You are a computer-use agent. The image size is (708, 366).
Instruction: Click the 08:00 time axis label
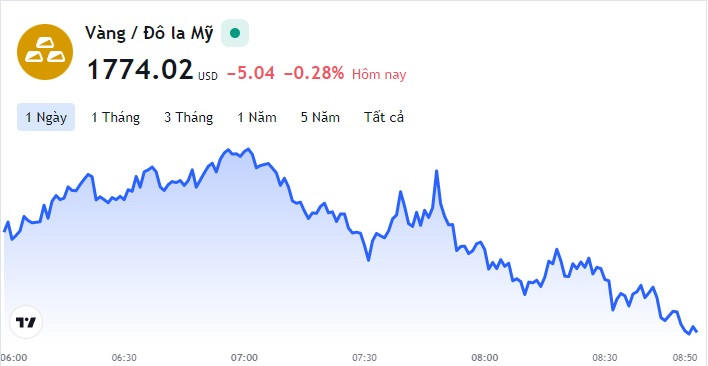(x=484, y=357)
